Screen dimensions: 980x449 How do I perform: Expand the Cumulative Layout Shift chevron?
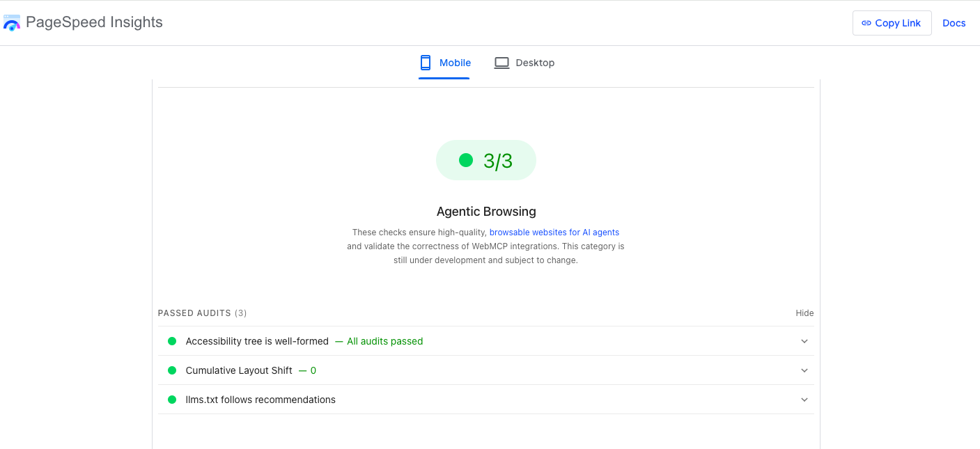click(x=804, y=370)
